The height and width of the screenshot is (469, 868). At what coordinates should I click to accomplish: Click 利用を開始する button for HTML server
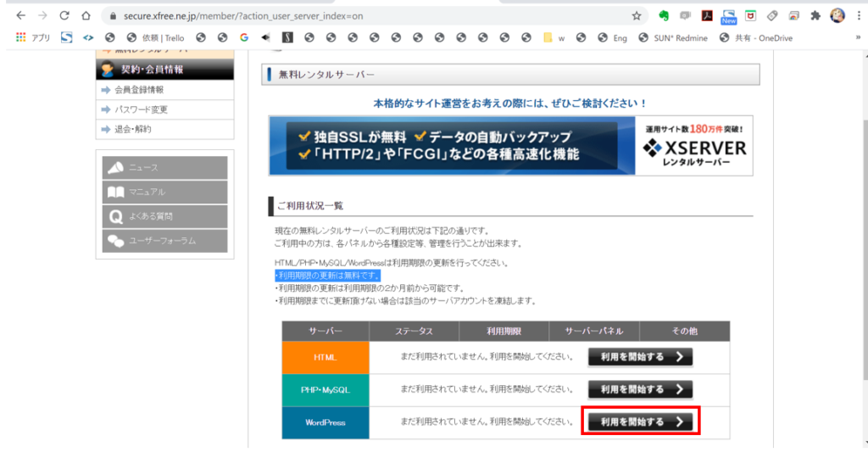tap(641, 357)
